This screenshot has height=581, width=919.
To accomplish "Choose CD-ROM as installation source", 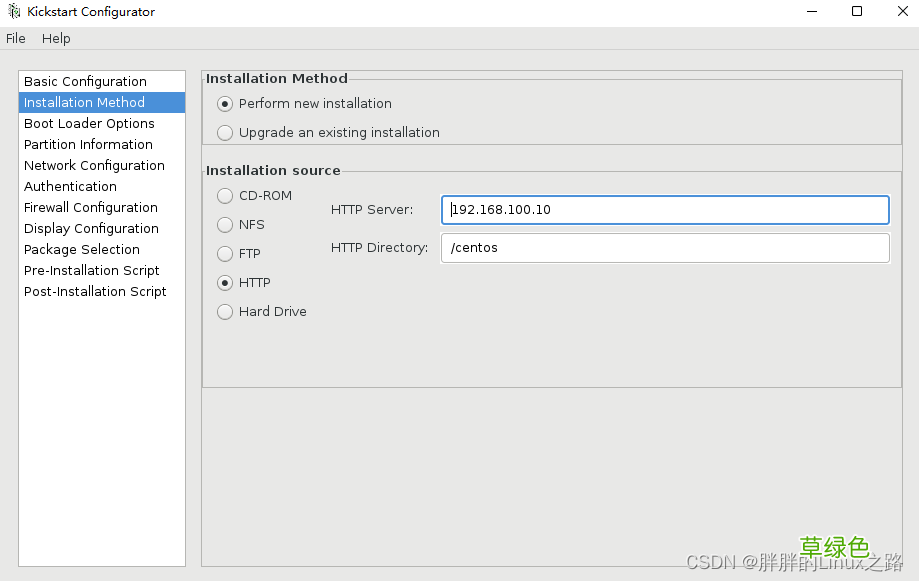I will point(225,195).
